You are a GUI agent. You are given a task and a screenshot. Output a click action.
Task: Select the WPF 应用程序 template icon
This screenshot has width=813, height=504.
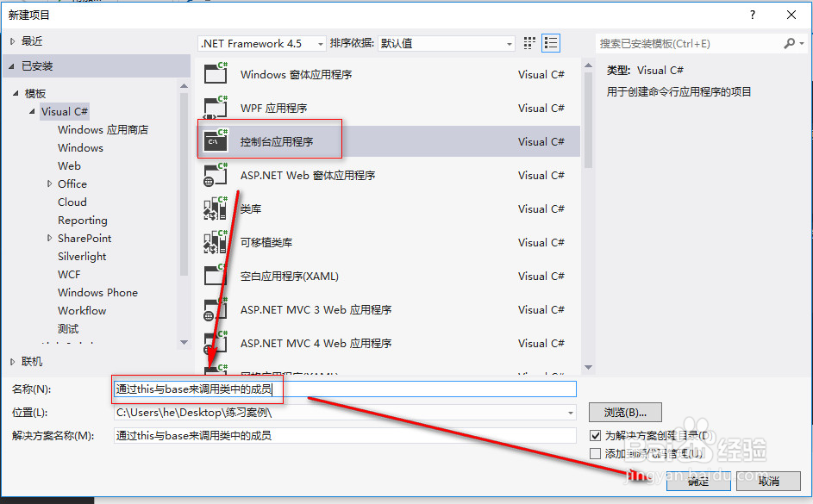point(216,107)
